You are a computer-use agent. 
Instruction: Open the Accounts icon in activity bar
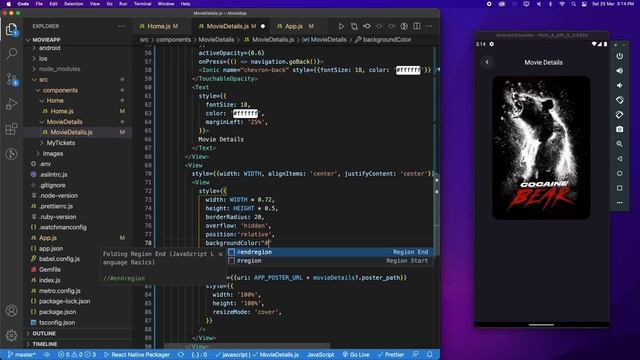pos(11,311)
